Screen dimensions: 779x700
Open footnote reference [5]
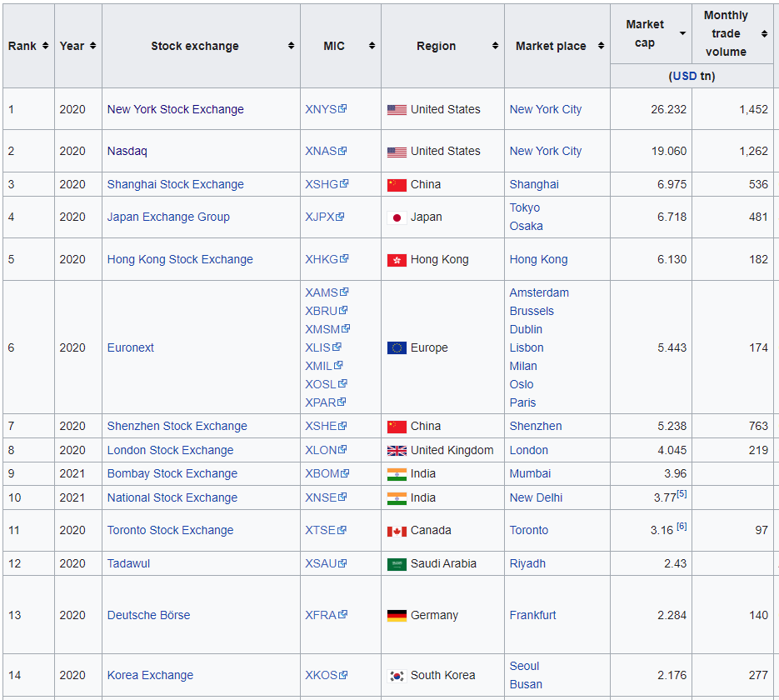(x=682, y=494)
